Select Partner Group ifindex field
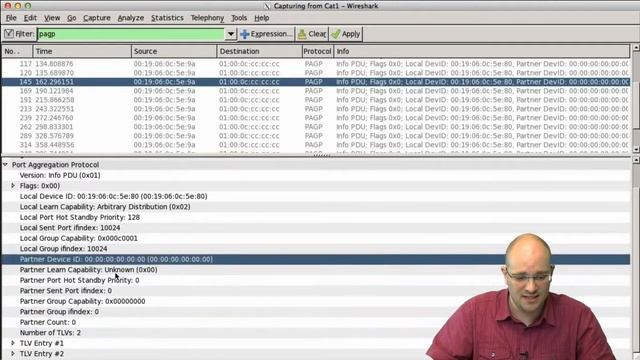The height and width of the screenshot is (360, 640). coord(59,312)
